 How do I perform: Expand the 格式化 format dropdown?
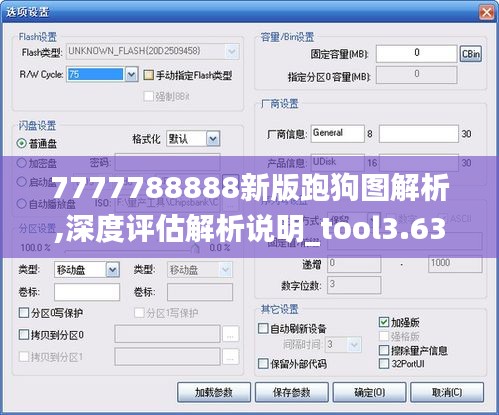pyautogui.click(x=213, y=139)
